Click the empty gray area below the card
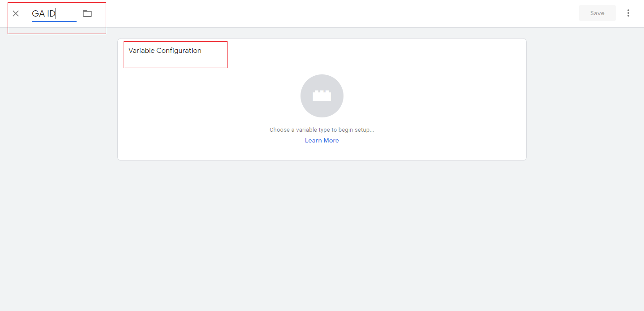Viewport: 644px width, 311px height. tap(322, 233)
